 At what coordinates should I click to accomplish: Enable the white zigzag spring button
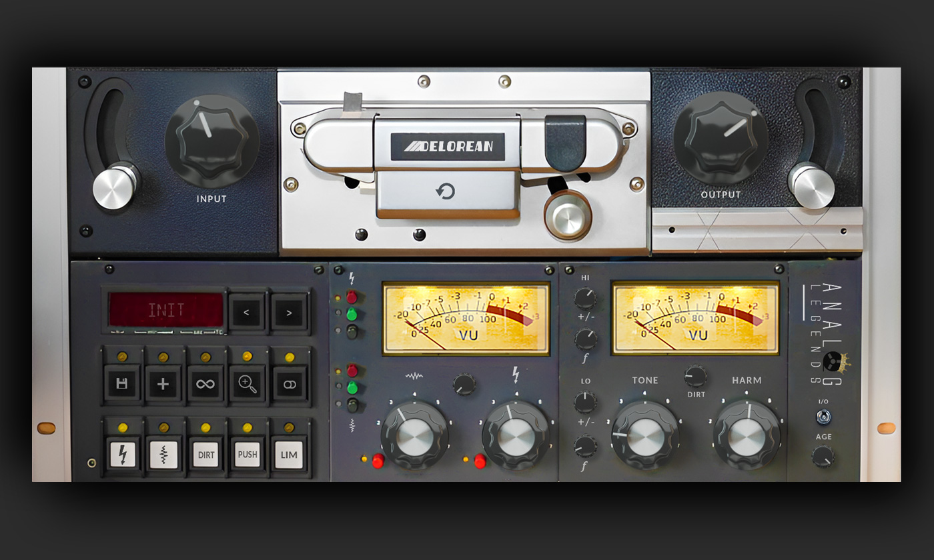[x=163, y=455]
